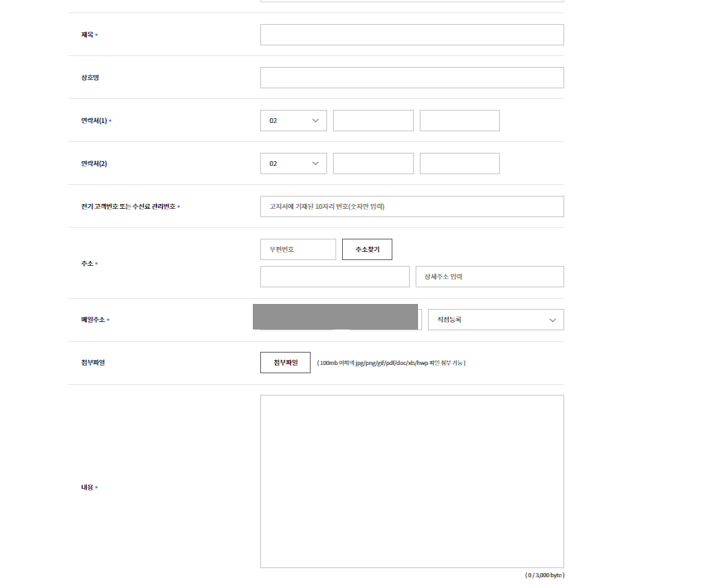Click the 0 / 3,000 byte counter

[544, 576]
